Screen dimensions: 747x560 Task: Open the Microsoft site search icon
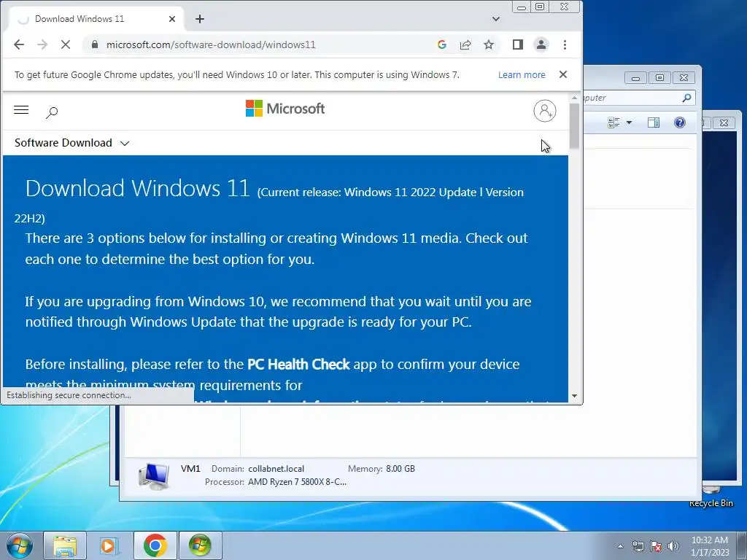[52, 112]
